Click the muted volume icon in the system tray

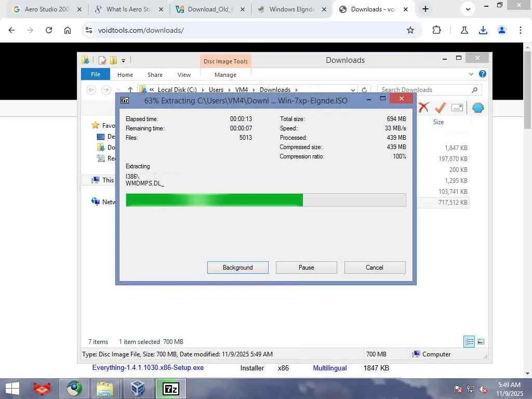[x=483, y=389]
